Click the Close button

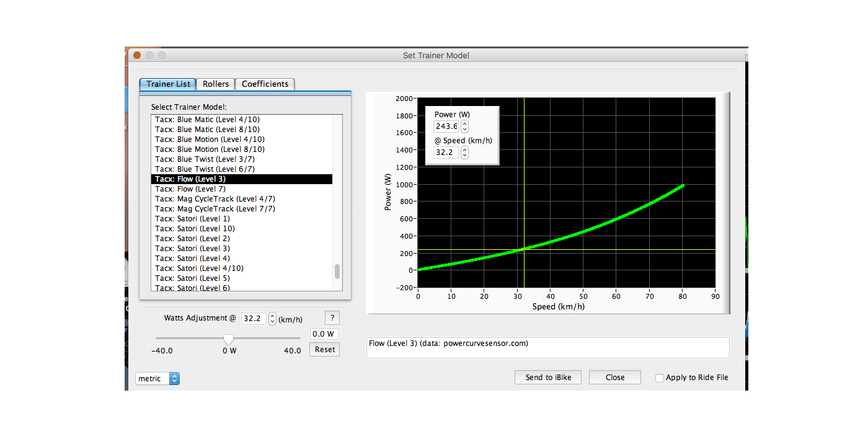click(615, 377)
